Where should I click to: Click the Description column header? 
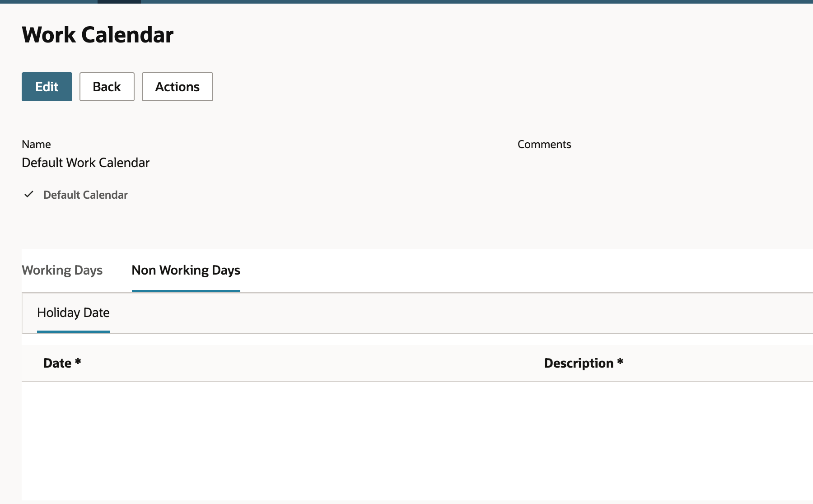pyautogui.click(x=584, y=363)
